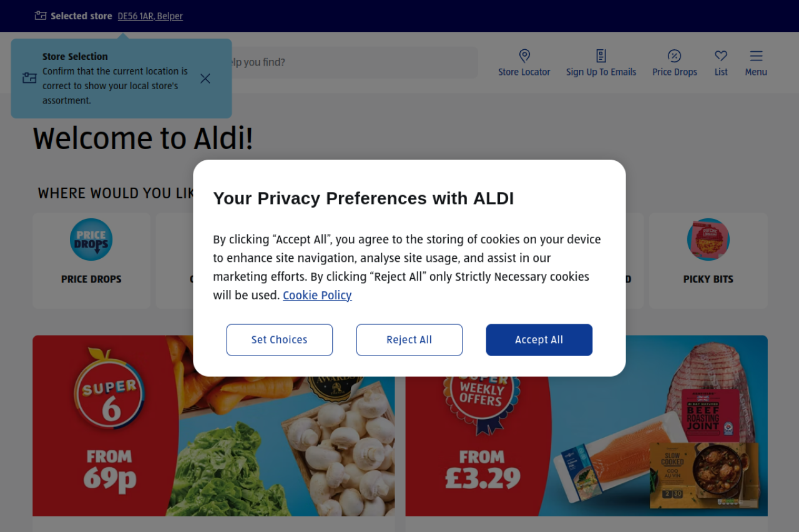Click the Accept All cookies button
Screen dimensions: 799x532
tap(539, 340)
